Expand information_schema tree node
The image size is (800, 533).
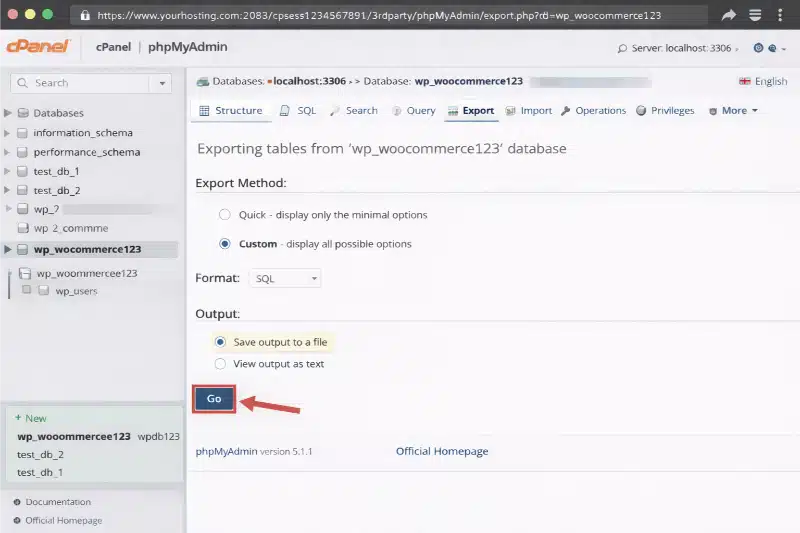click(x=7, y=133)
